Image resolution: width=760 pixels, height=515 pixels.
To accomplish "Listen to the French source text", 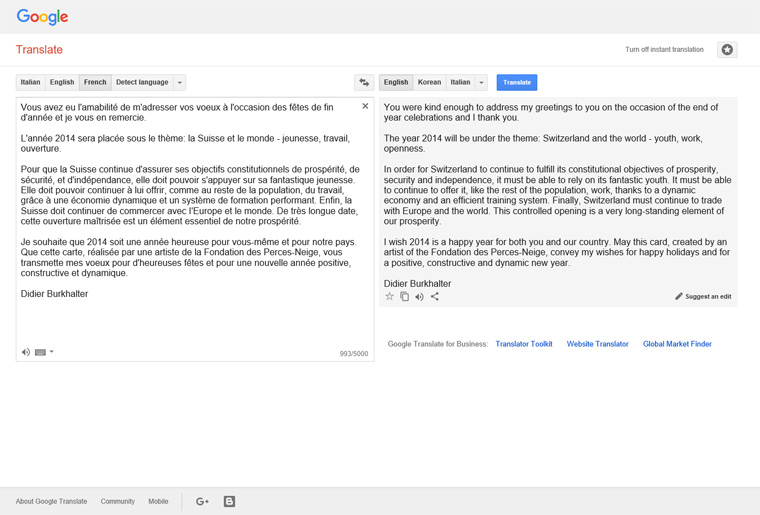I will (x=26, y=352).
